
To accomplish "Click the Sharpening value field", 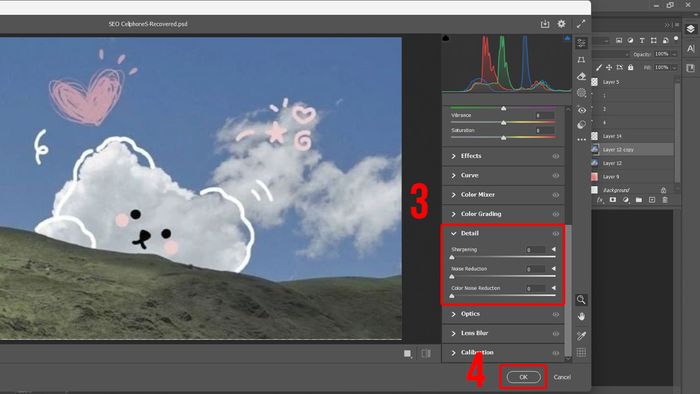I will [x=536, y=250].
